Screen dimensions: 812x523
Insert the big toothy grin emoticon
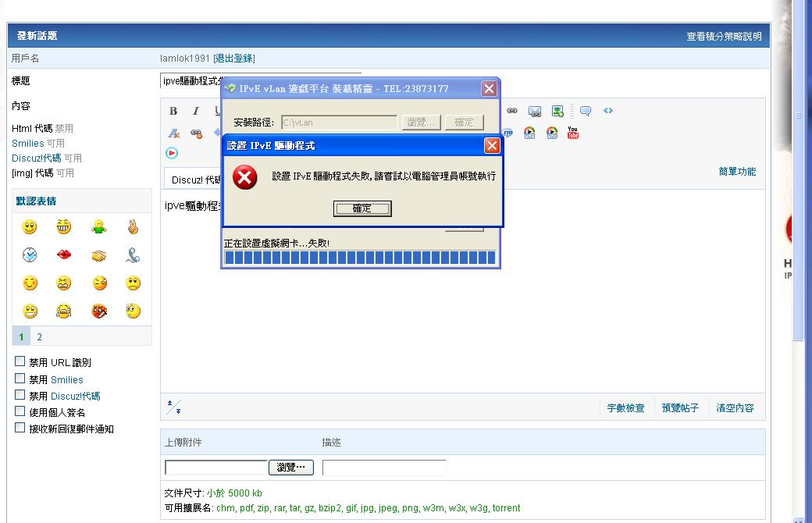64,227
